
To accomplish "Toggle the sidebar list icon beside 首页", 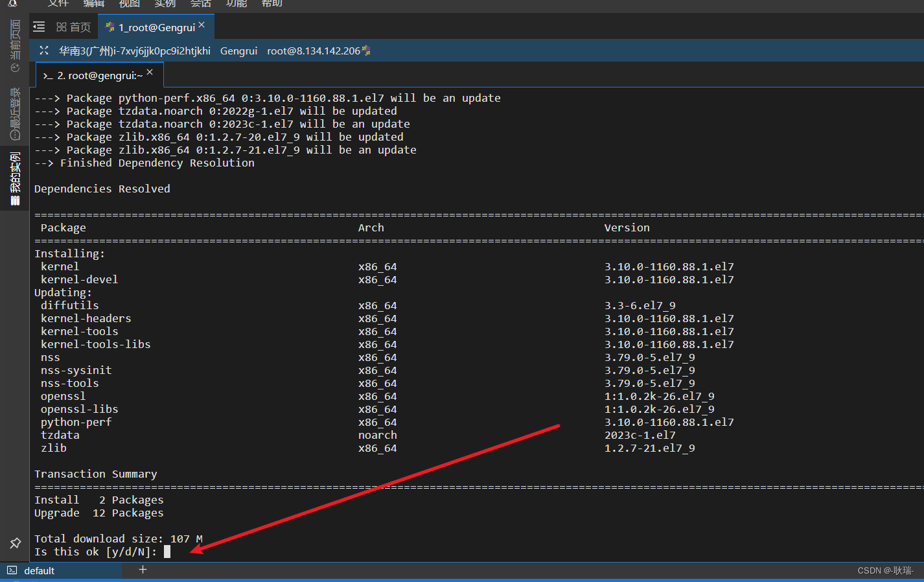I will [x=39, y=27].
